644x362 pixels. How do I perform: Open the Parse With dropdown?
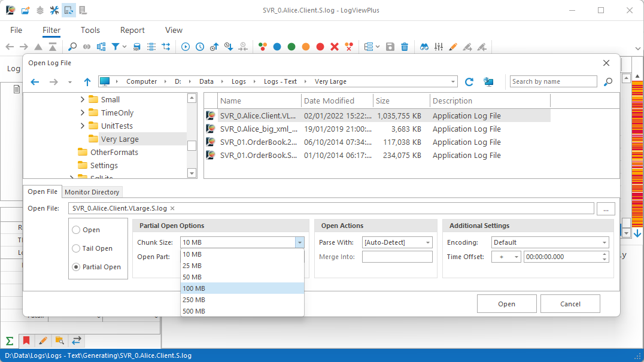point(427,242)
